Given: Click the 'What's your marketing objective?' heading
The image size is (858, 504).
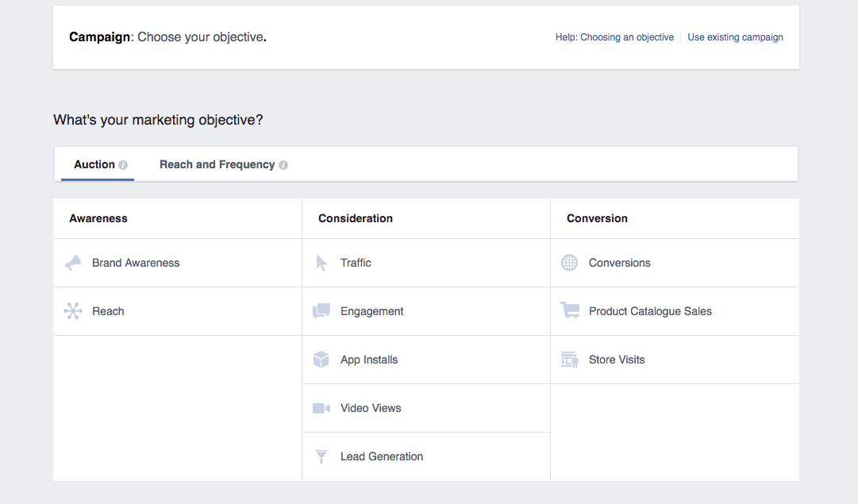Looking at the screenshot, I should click(158, 120).
